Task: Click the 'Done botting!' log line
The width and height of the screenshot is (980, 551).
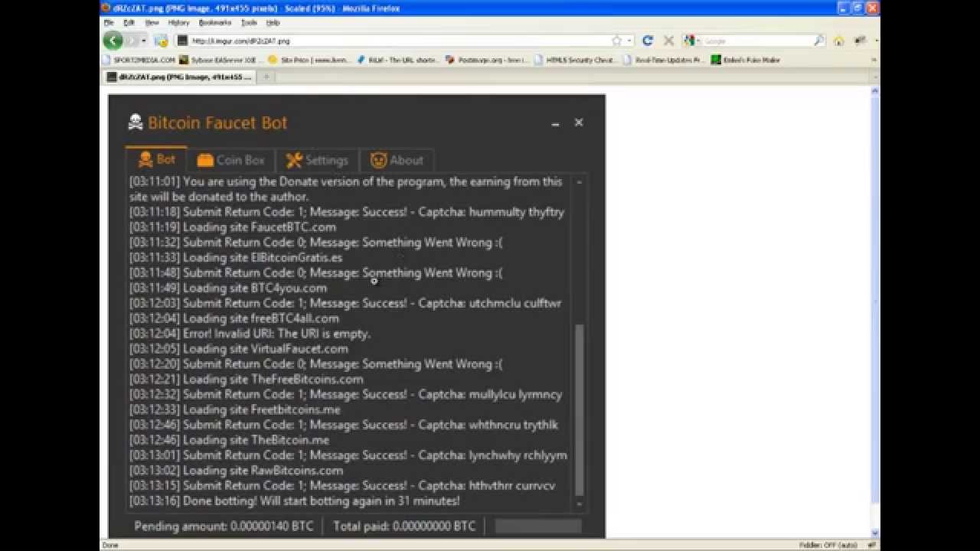Action: coord(295,501)
